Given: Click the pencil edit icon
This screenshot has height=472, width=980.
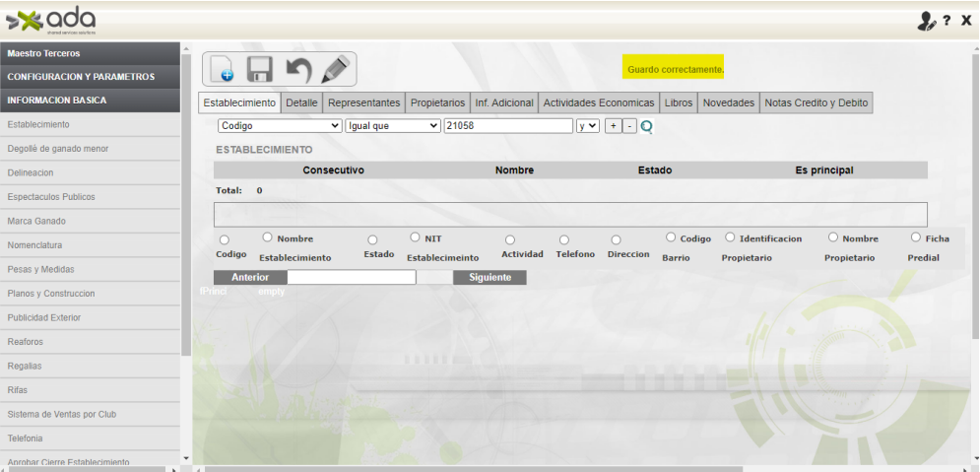Looking at the screenshot, I should [335, 69].
